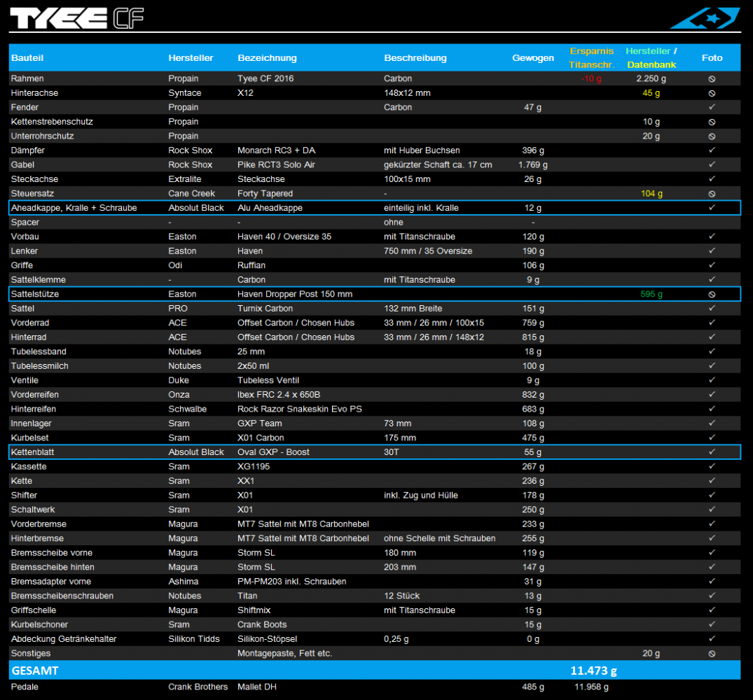Select the Gewogen column header

532,58
